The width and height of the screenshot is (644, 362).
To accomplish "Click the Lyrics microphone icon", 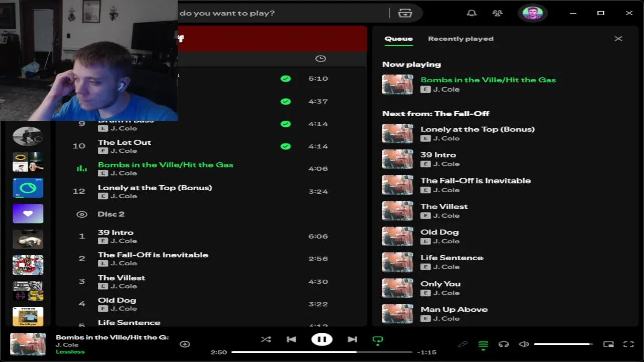I will pyautogui.click(x=463, y=344).
